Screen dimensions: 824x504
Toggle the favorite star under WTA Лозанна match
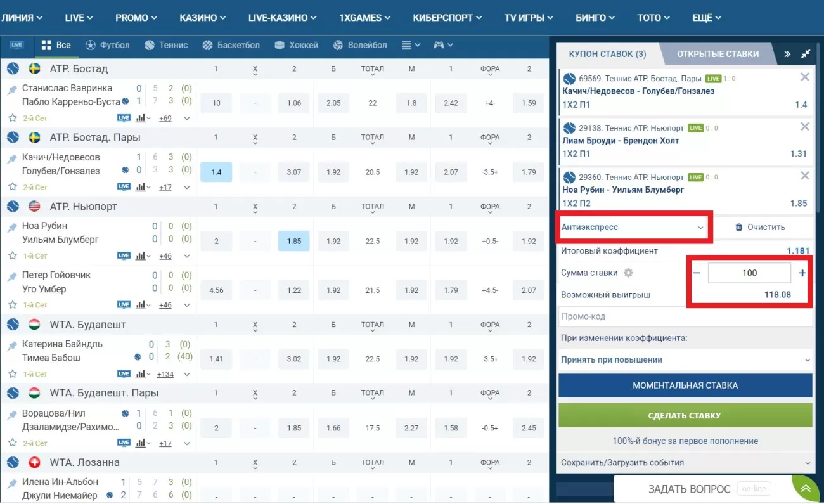pyautogui.click(x=13, y=501)
